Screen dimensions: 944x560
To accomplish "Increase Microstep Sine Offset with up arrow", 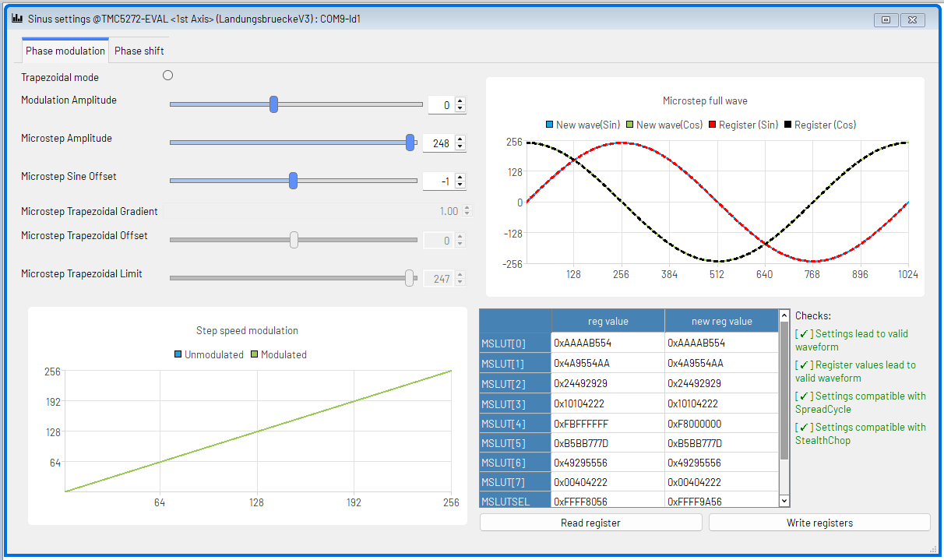I will coord(460,177).
